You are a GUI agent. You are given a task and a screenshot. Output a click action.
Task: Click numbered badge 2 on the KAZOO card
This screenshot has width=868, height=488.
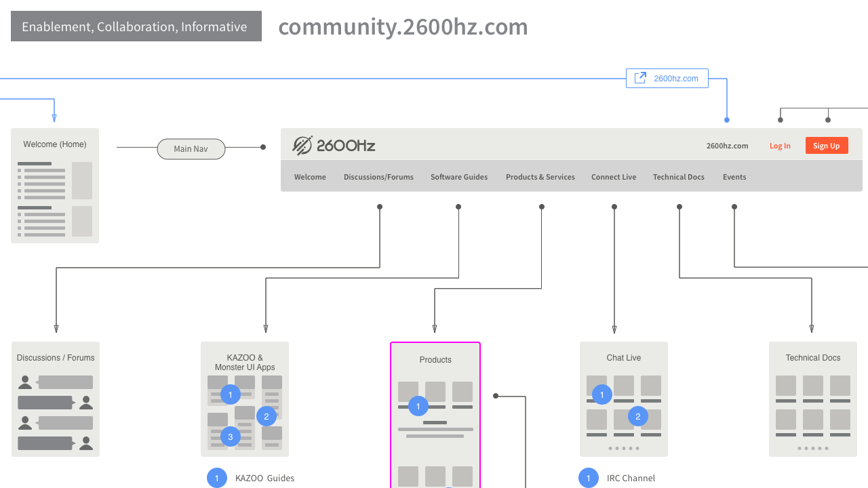tap(267, 416)
